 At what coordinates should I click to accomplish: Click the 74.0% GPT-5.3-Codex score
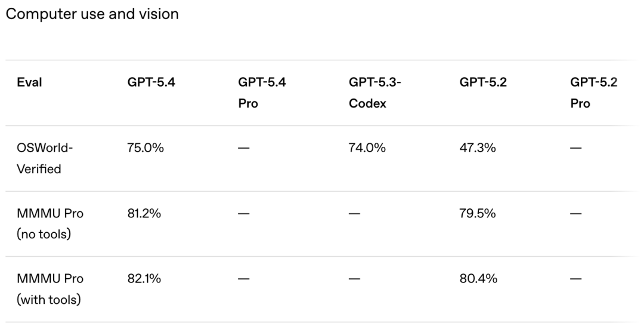(367, 149)
